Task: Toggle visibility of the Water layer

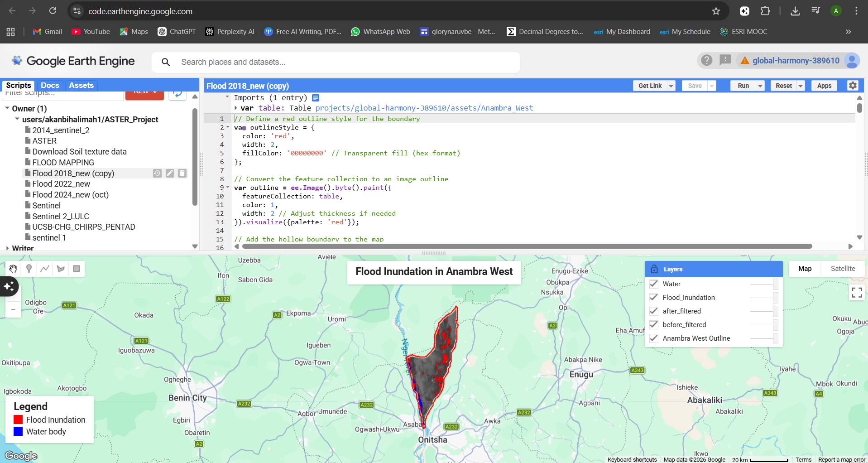Action: tap(654, 284)
